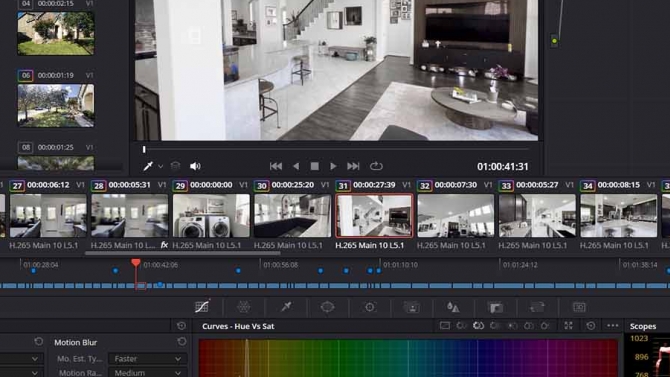Open the Curves palette
670x377 pixels.
[x=202, y=307]
